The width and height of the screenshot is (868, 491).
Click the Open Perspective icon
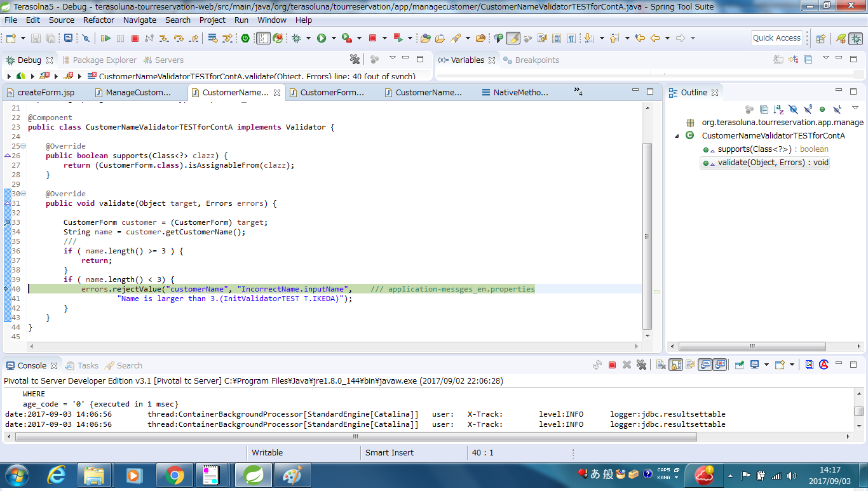(820, 38)
